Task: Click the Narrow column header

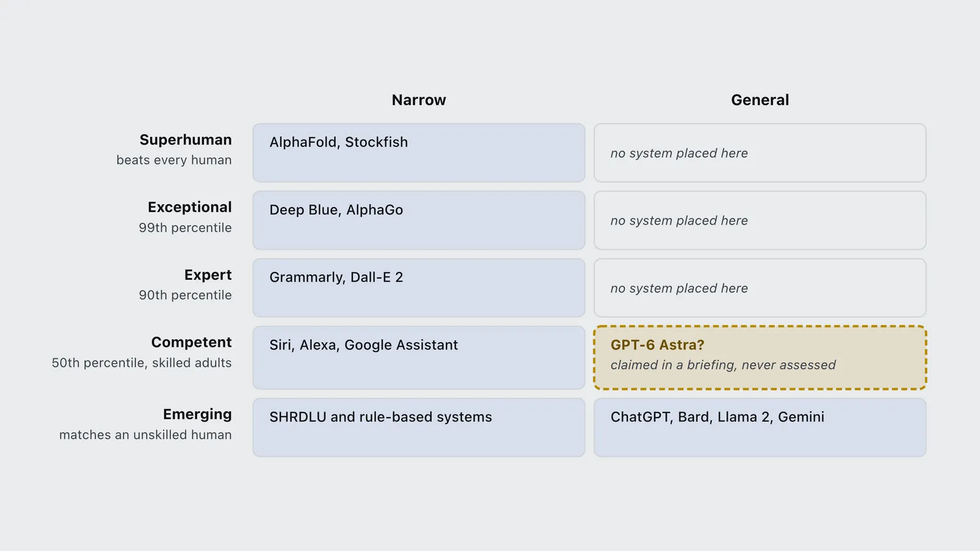Action: pos(419,100)
